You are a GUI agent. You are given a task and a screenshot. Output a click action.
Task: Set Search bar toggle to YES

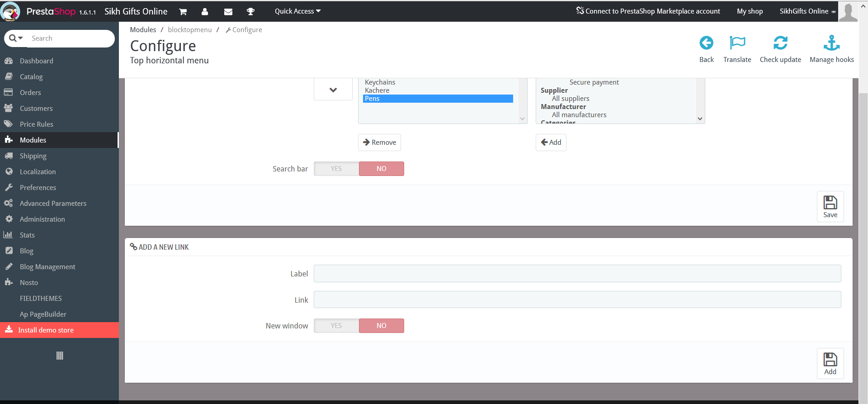click(x=336, y=169)
